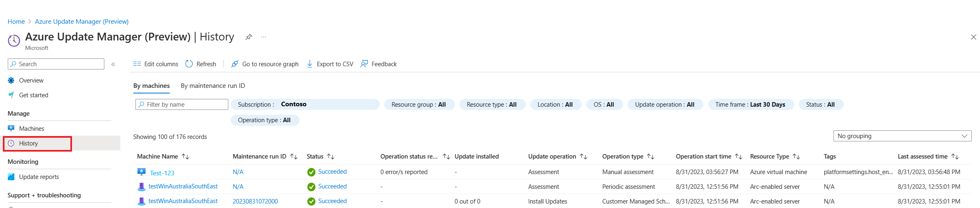The width and height of the screenshot is (980, 208).
Task: Sort by Operation start time
Action: point(738,157)
